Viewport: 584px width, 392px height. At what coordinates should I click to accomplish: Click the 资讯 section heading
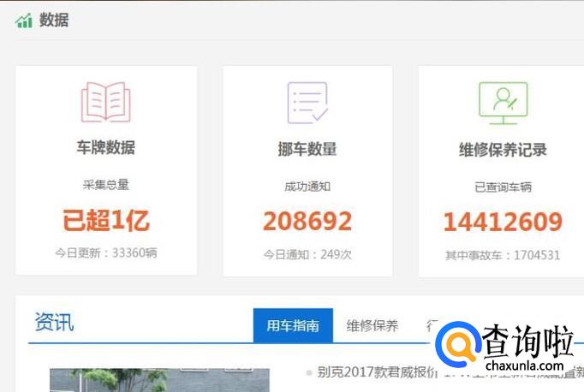(55, 322)
